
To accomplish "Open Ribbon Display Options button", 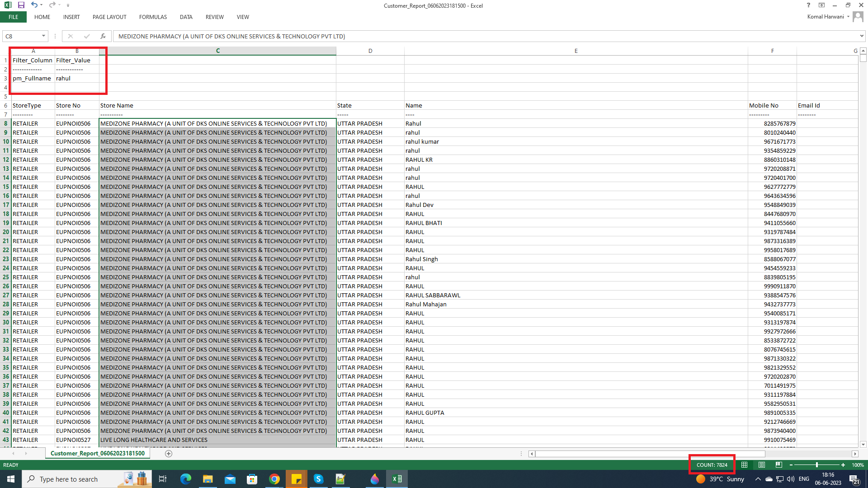I will [821, 5].
